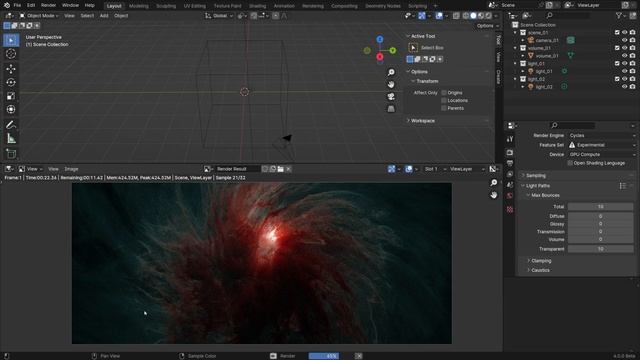This screenshot has width=640, height=360.
Task: Collapse the Light Paths panel
Action: (x=538, y=186)
